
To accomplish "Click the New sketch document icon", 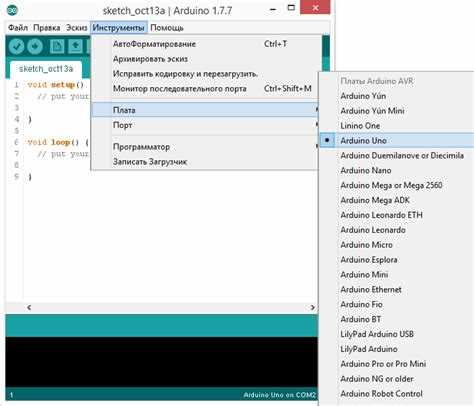I will point(57,46).
